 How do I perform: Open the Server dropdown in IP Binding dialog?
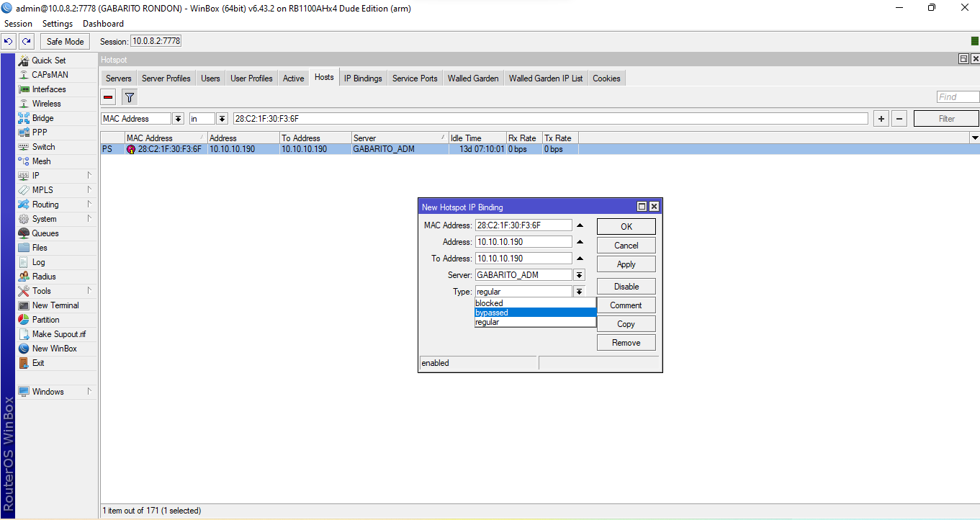tap(580, 275)
